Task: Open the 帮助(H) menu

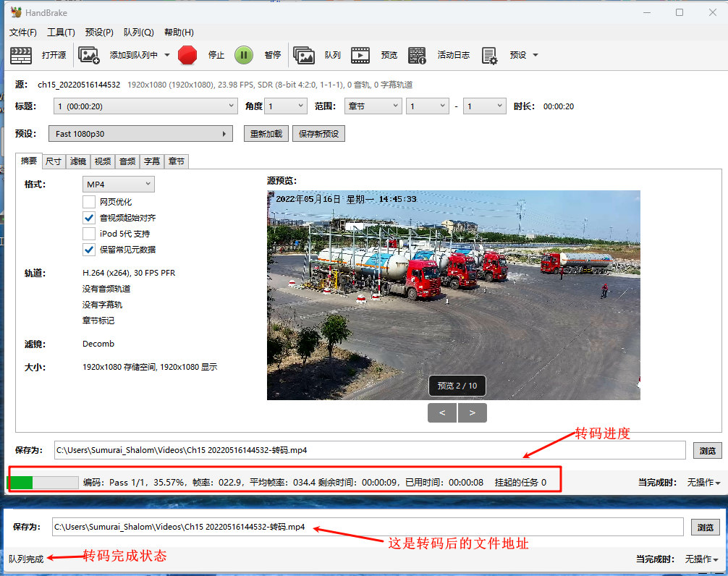Action: [x=179, y=32]
